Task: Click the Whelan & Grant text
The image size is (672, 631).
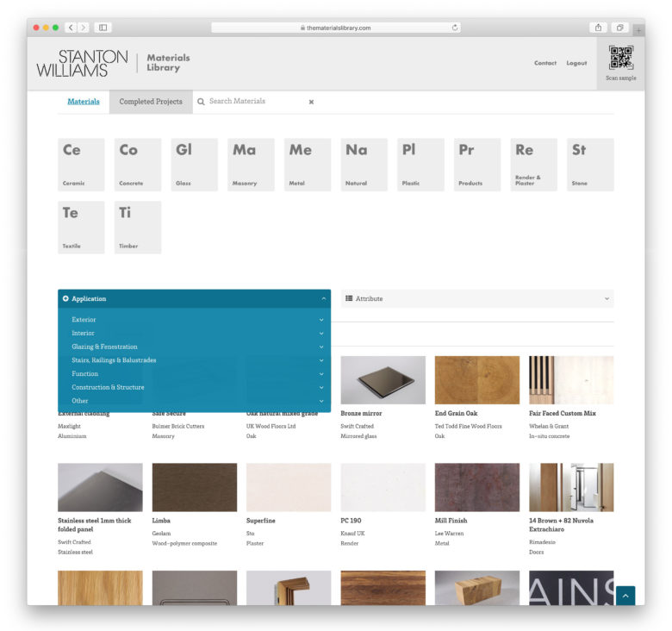Action: coord(549,426)
